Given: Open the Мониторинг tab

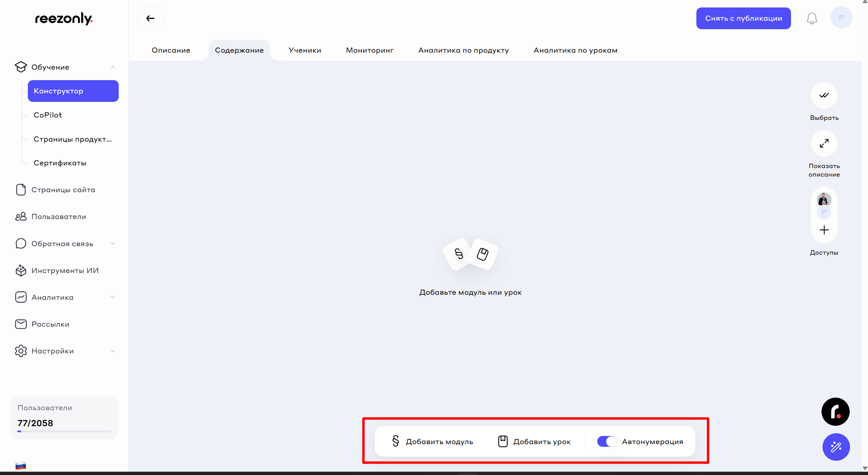Looking at the screenshot, I should 369,50.
